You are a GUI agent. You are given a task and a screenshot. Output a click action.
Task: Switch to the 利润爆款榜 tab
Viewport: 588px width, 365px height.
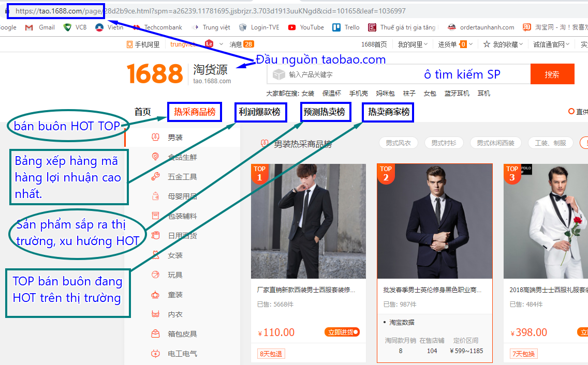coord(260,112)
